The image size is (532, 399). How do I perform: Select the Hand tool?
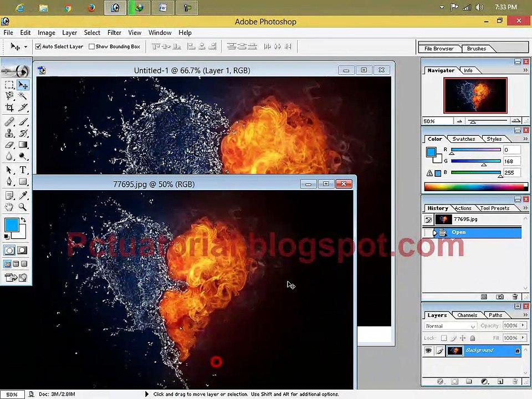click(9, 207)
